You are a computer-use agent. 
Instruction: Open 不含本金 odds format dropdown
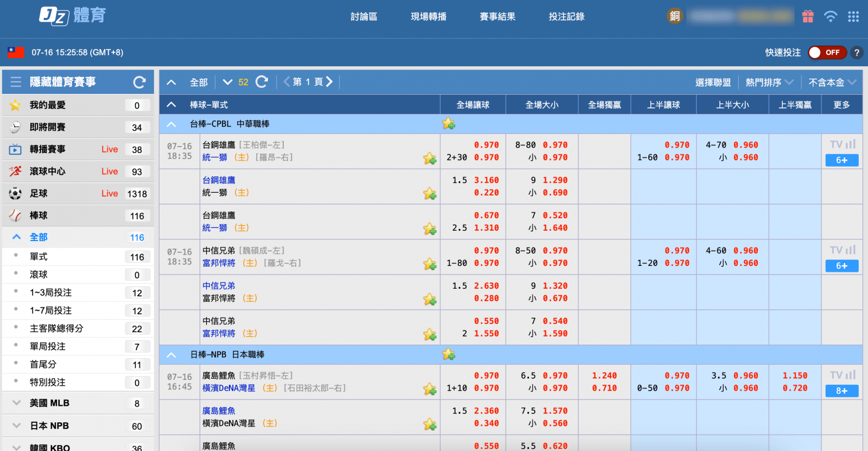point(832,82)
